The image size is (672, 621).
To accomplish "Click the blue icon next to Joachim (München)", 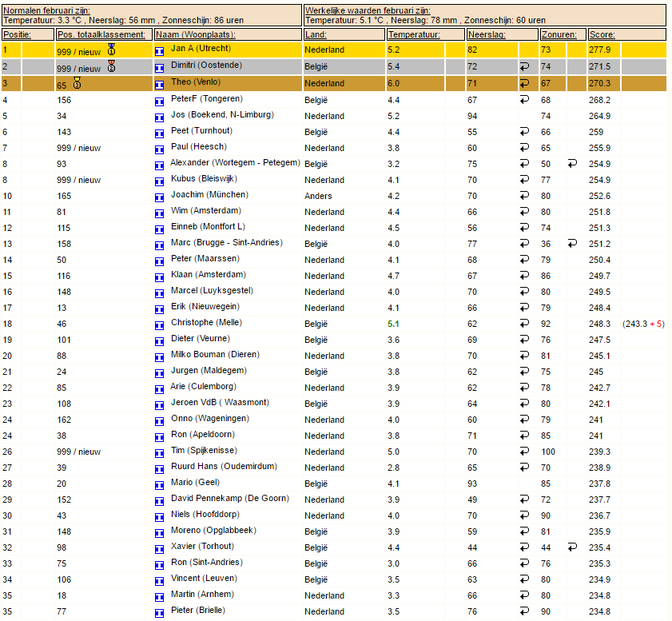I will click(160, 197).
